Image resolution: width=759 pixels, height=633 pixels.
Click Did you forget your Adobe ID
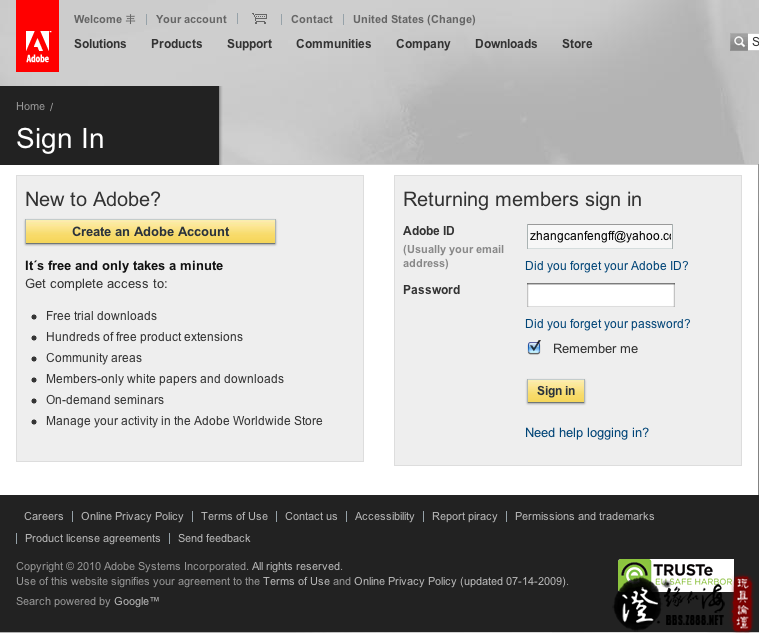coord(607,266)
